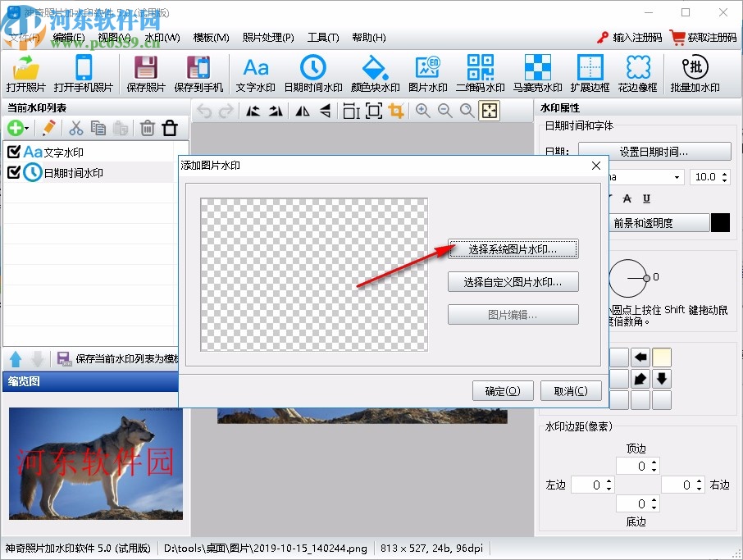Zoom out on the canvas

(x=444, y=111)
